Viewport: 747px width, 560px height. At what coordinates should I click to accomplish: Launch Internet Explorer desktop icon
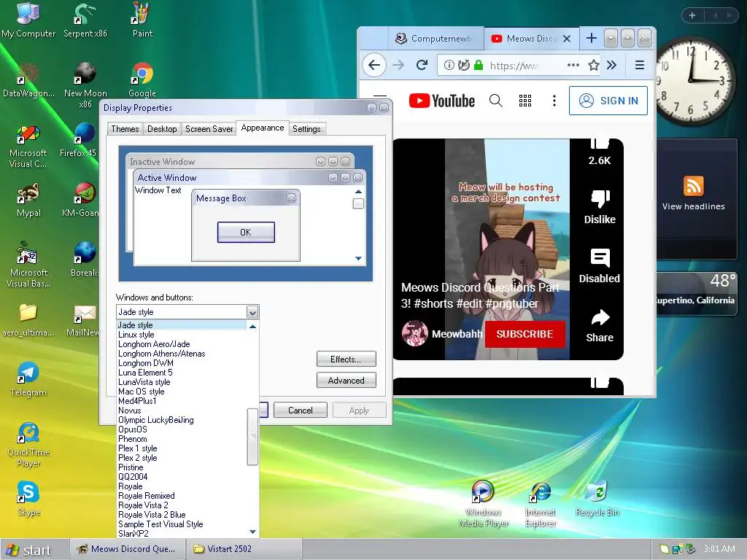(541, 504)
